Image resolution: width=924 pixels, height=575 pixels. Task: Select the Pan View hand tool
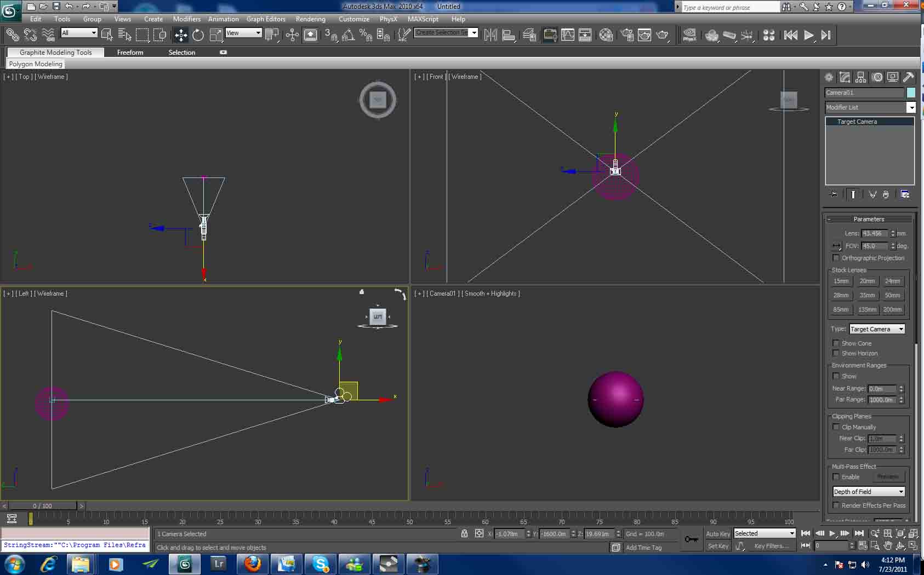click(x=888, y=546)
